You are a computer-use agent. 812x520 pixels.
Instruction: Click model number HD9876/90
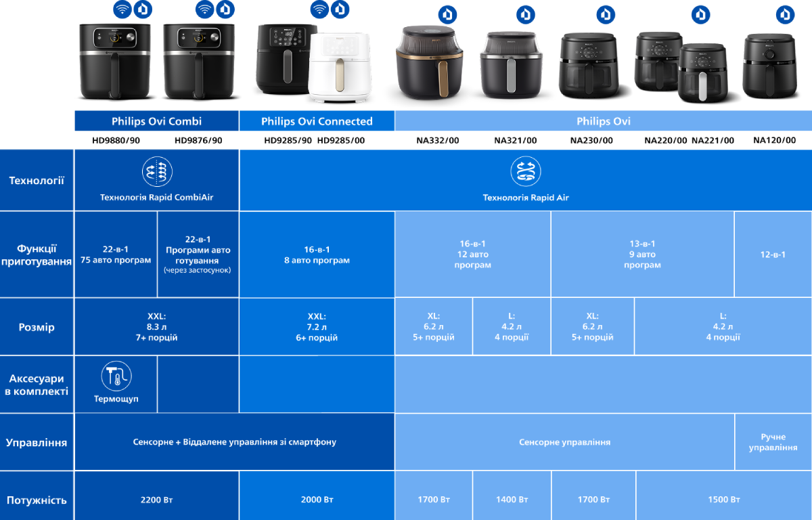tap(198, 140)
